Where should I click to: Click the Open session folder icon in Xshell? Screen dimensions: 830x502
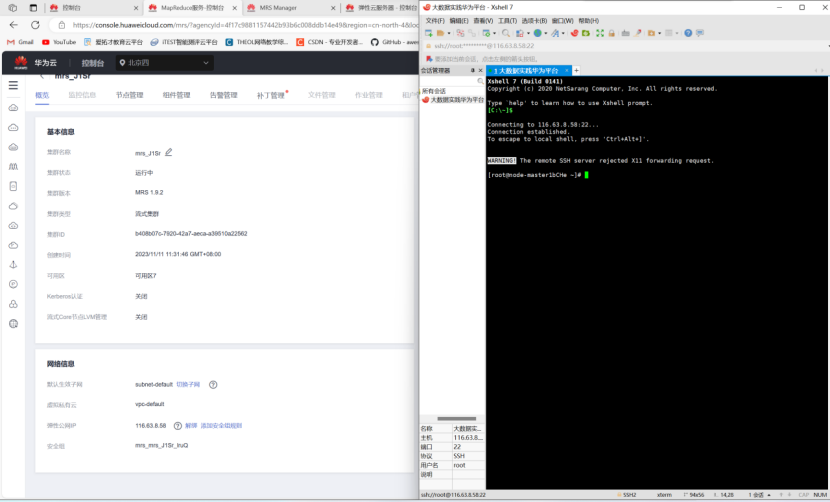tap(440, 33)
